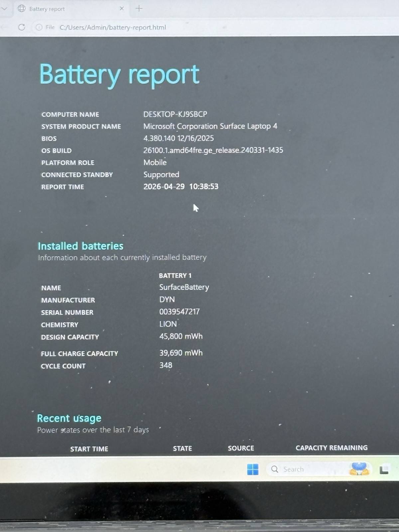Image resolution: width=399 pixels, height=532 pixels.
Task: Select computer name DESKTOP-KJ9SBCP
Action: pos(175,114)
